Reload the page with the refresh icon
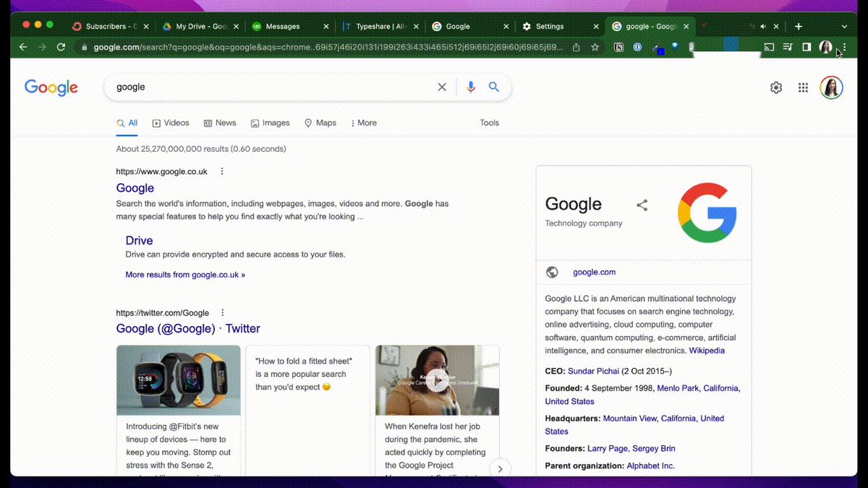 click(61, 47)
